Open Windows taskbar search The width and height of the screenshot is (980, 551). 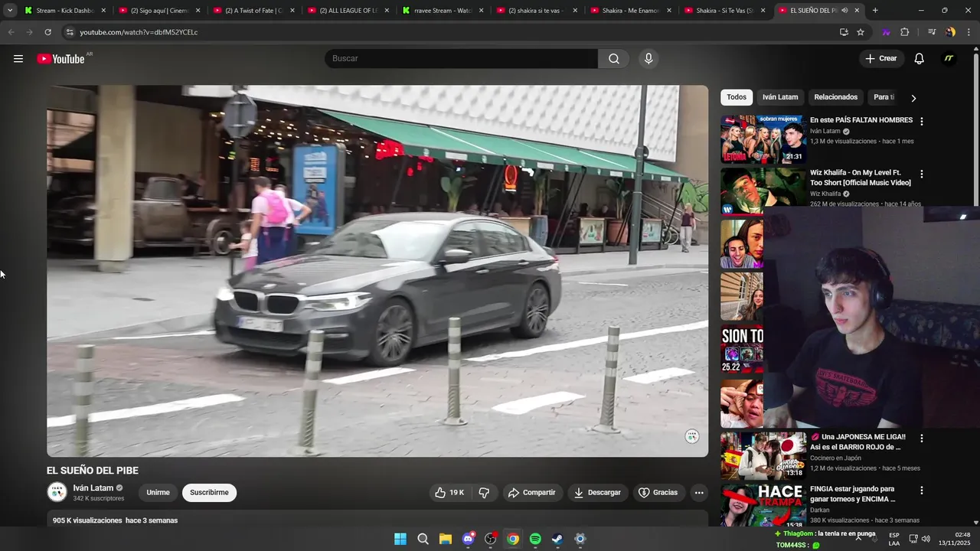pyautogui.click(x=423, y=539)
